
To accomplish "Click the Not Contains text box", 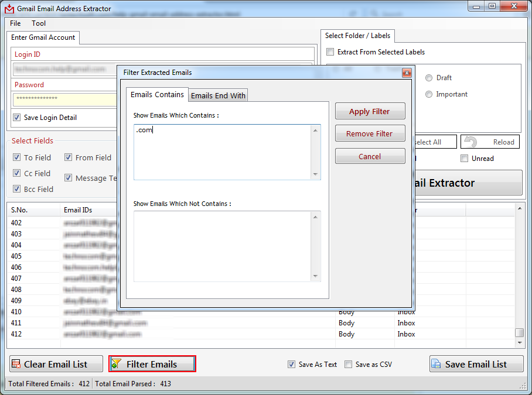I will (x=223, y=246).
